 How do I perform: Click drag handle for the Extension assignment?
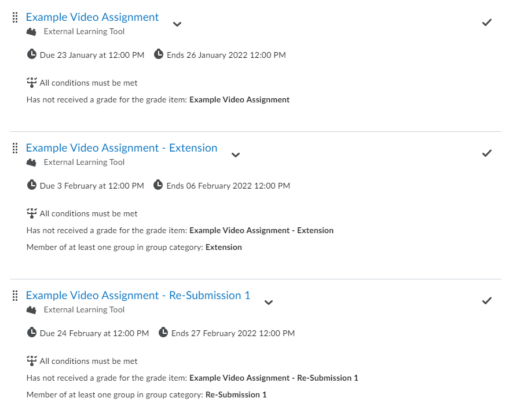click(x=16, y=149)
